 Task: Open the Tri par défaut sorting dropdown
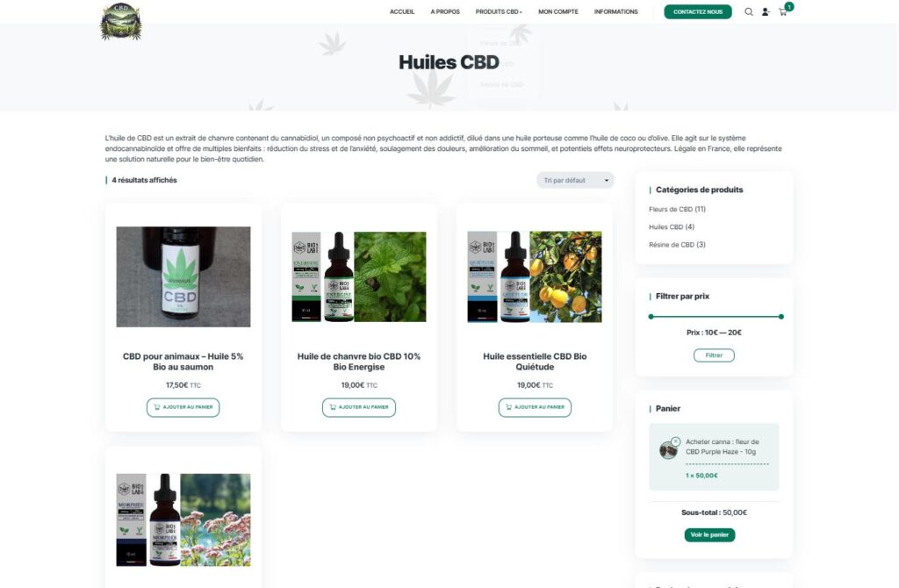coord(575,181)
